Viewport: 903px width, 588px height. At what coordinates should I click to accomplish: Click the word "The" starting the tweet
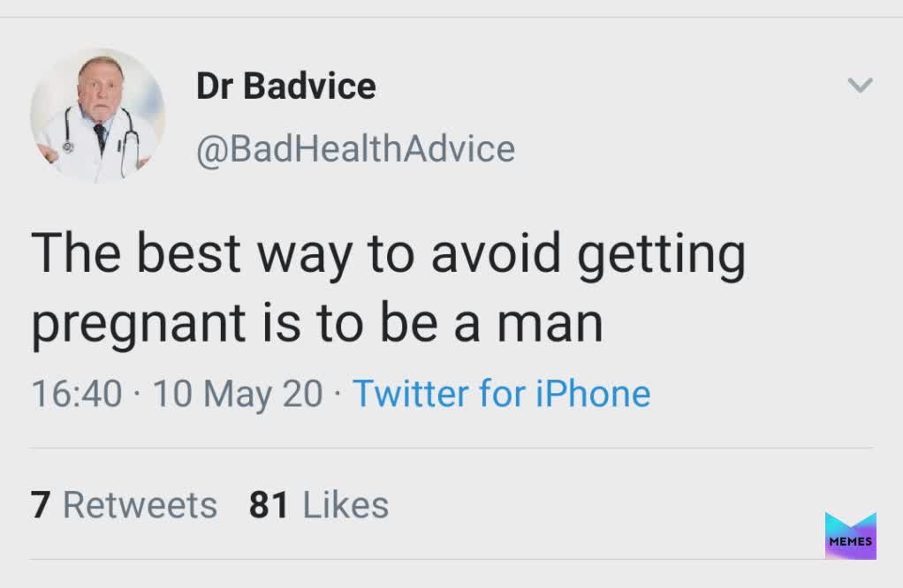tap(73, 254)
